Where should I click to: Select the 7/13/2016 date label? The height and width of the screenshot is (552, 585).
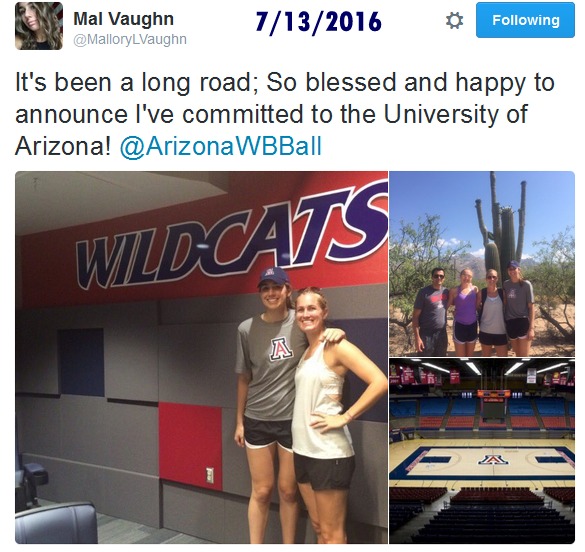click(x=319, y=22)
